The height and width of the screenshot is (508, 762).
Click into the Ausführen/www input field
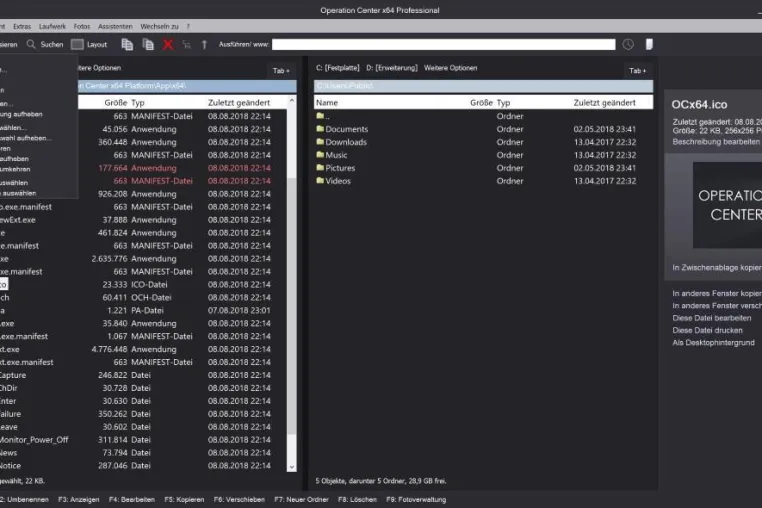coord(444,44)
